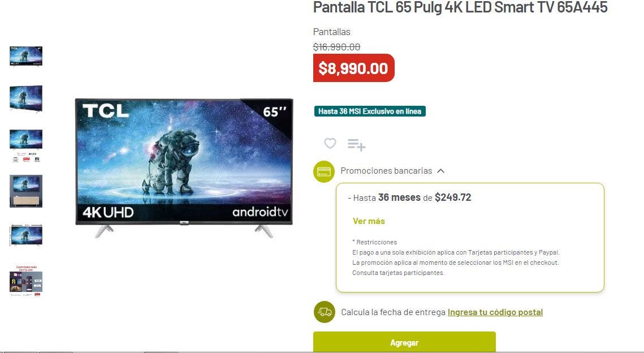
Task: Add product to favorites with heart icon
Action: coord(330,144)
